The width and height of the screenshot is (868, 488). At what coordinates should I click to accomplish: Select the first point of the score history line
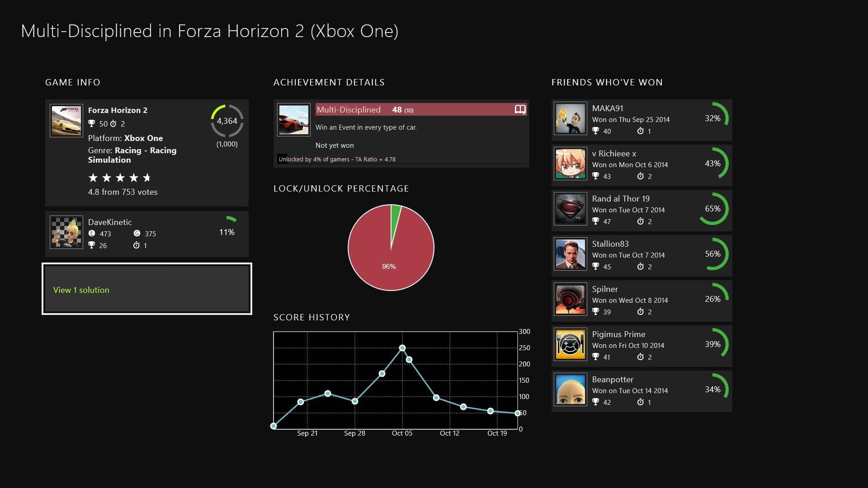[274, 426]
